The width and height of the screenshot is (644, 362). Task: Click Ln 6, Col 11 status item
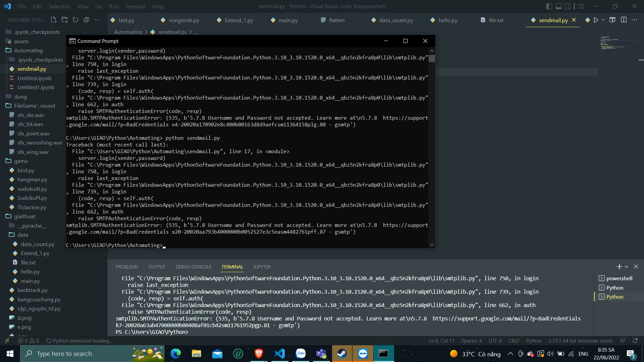(x=441, y=341)
